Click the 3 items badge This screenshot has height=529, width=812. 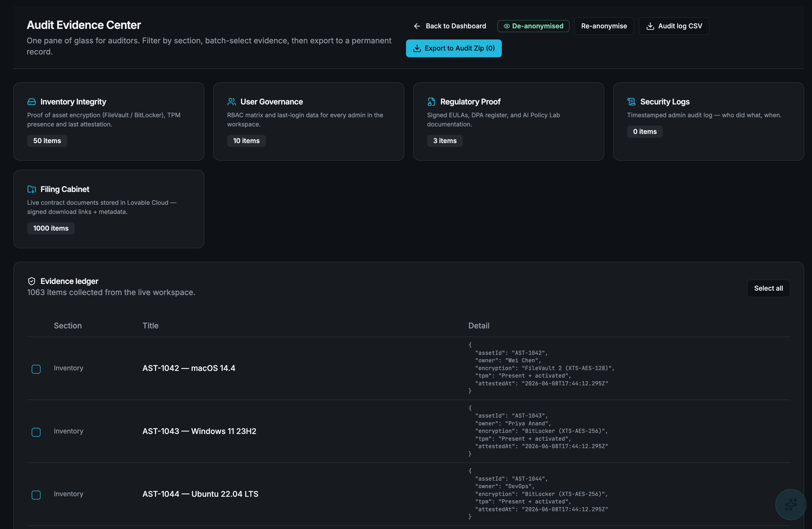[445, 141]
